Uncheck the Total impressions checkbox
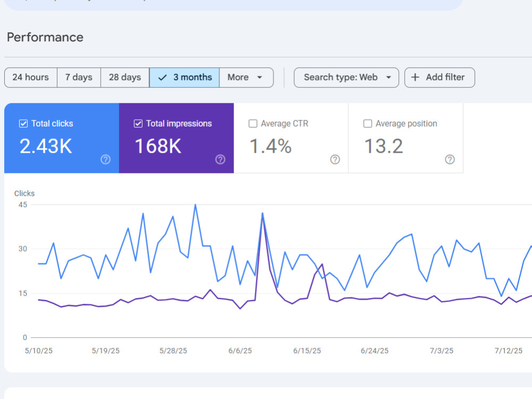 point(138,123)
